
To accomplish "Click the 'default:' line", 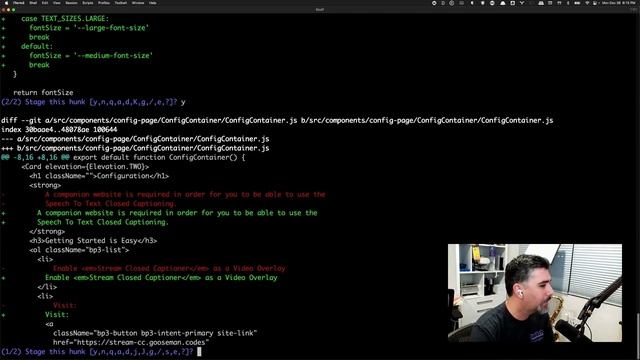I will pos(37,47).
